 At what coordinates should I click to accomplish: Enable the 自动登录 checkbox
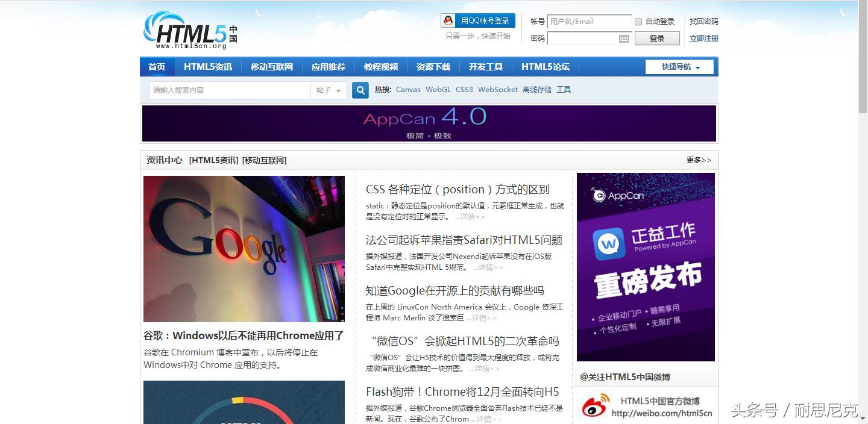(x=638, y=21)
